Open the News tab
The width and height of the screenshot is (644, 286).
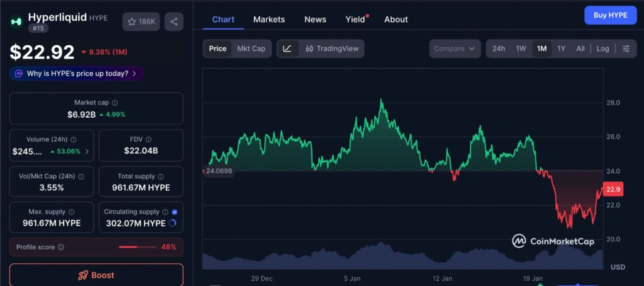(315, 20)
